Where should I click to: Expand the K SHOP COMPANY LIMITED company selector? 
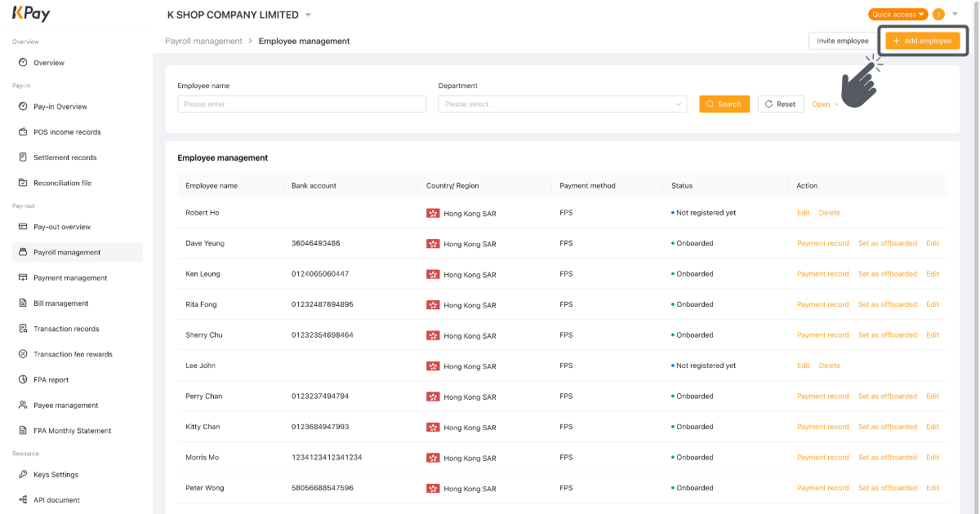pos(237,14)
